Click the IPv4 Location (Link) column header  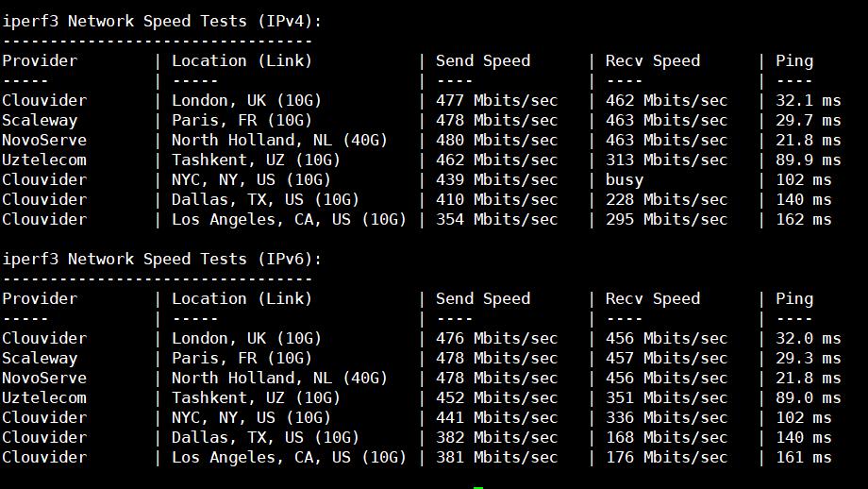(x=242, y=60)
